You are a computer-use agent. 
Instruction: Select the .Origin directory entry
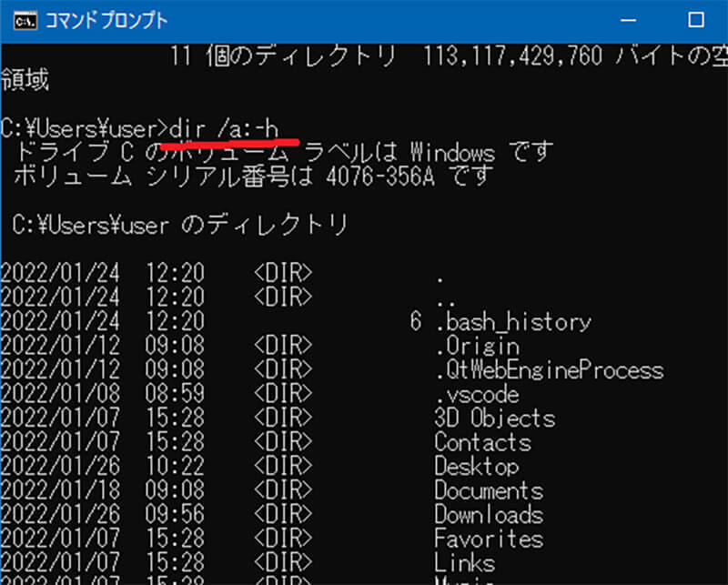478,347
